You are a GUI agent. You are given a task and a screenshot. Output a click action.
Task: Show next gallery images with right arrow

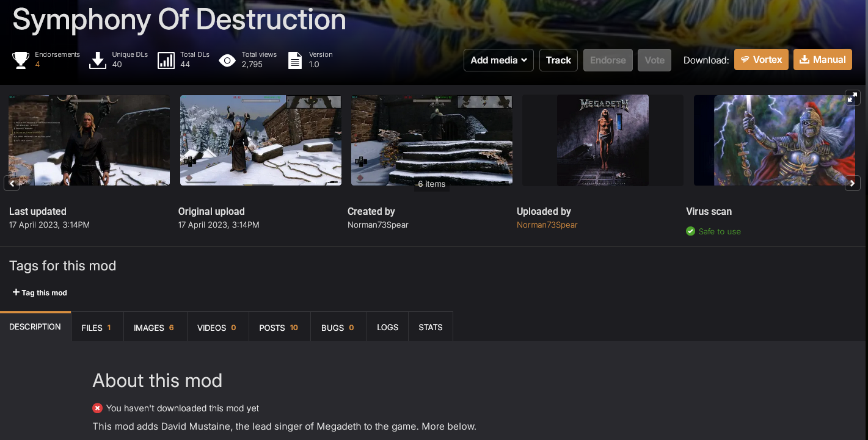coord(852,183)
